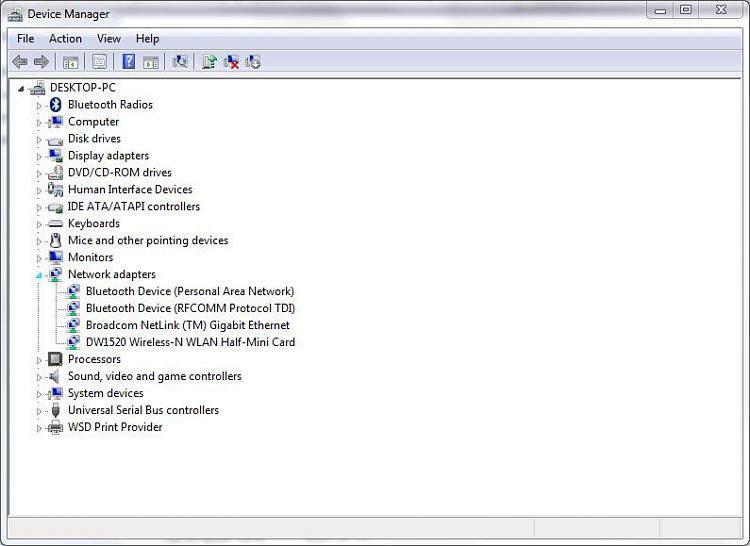Click the Back arrow toolbar icon

(20, 62)
